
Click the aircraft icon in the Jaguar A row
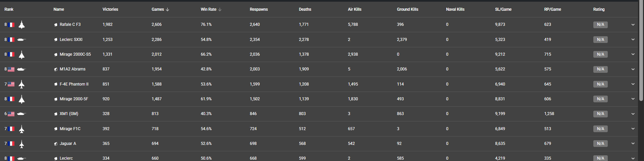coord(22,144)
